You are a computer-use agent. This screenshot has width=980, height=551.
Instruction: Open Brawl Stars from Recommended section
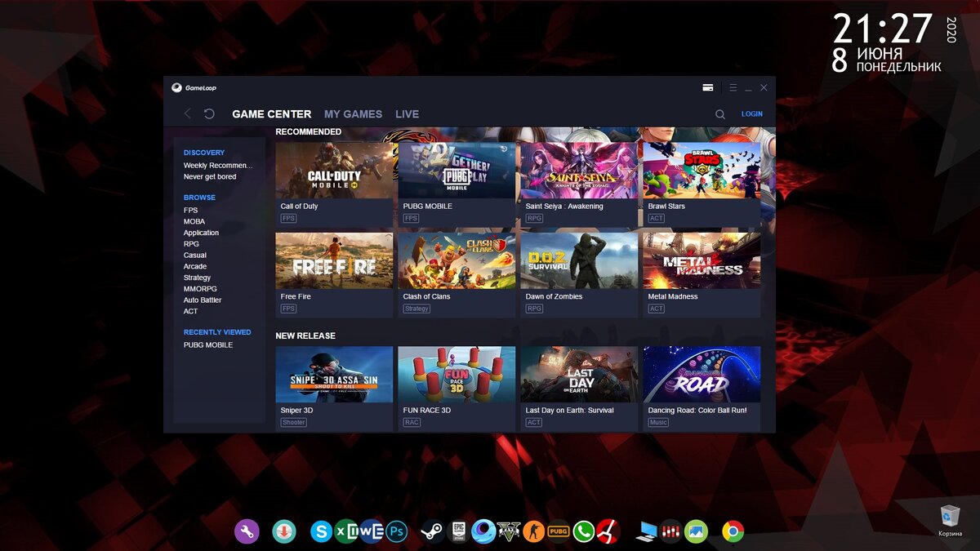(x=701, y=169)
